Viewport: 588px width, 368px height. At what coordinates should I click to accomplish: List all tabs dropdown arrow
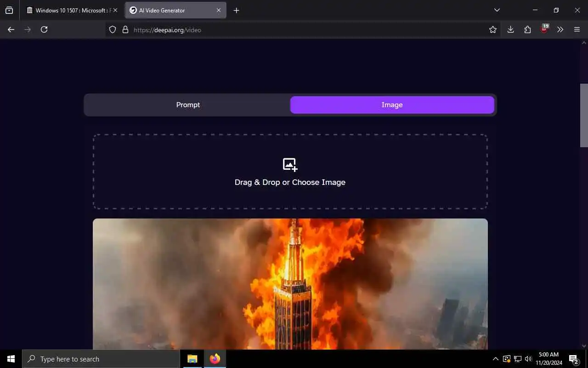point(497,10)
